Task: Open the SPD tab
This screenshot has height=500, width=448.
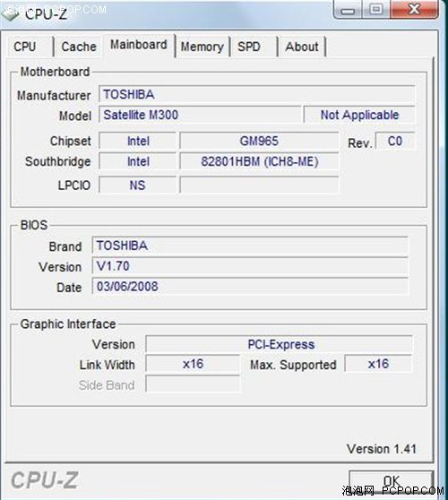Action: 254,47
